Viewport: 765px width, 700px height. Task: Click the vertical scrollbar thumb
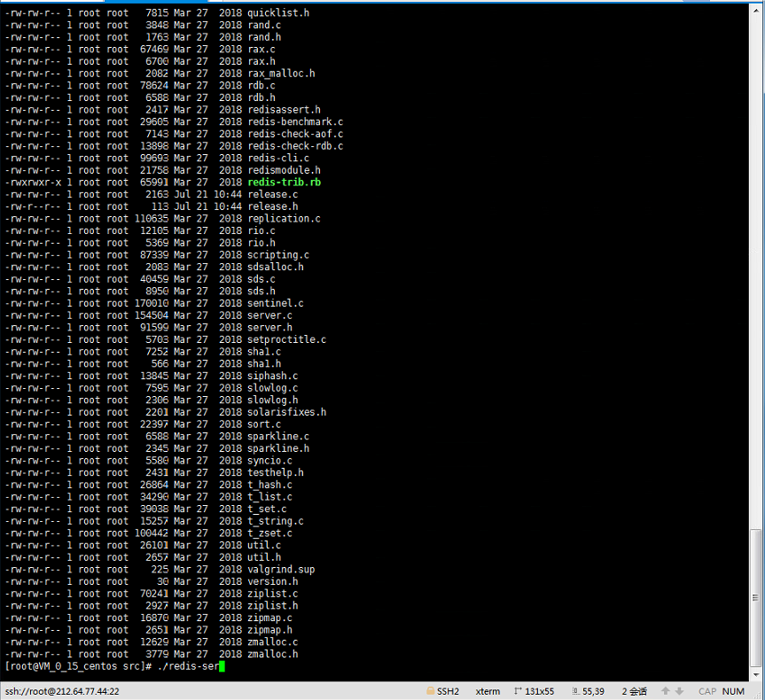click(756, 597)
